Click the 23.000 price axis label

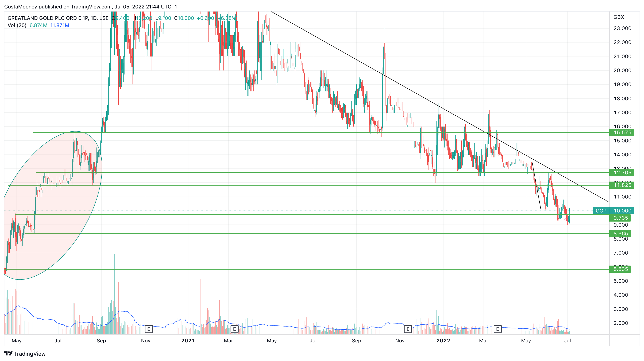click(x=622, y=28)
